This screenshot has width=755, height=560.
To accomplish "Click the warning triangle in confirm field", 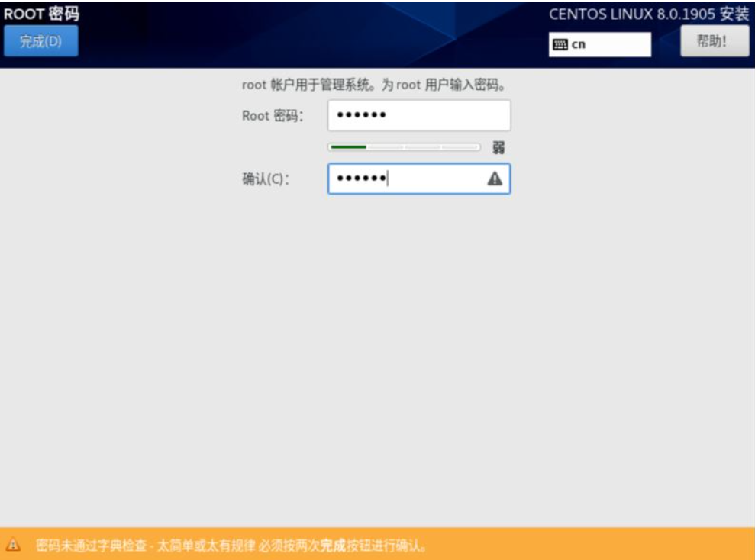I will coord(495,179).
